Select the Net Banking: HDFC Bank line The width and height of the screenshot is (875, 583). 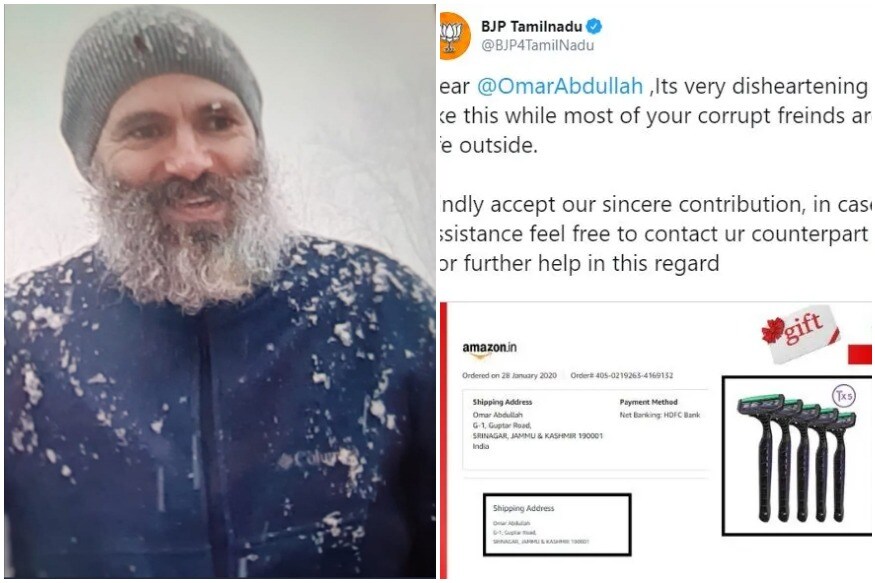[x=660, y=415]
